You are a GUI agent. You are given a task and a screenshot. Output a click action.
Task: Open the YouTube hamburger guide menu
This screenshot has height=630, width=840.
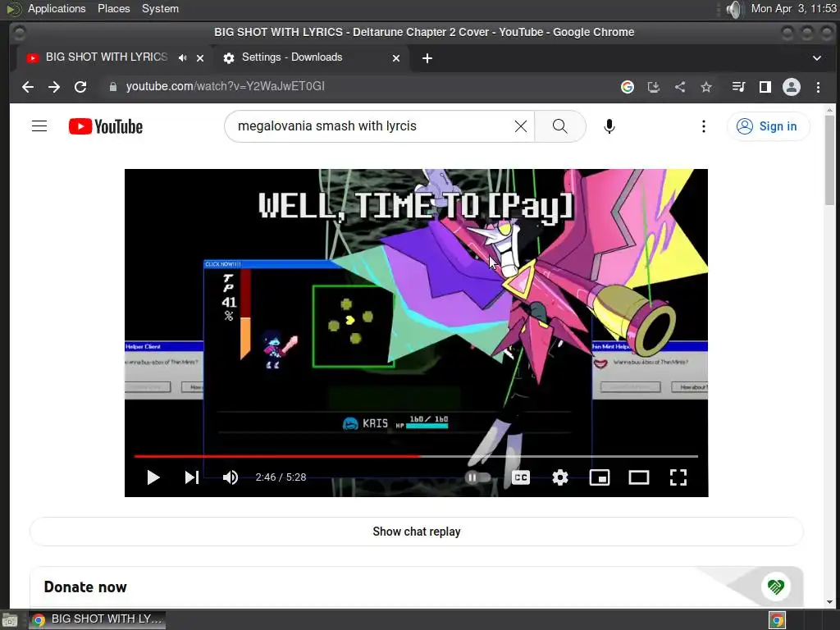pos(39,126)
